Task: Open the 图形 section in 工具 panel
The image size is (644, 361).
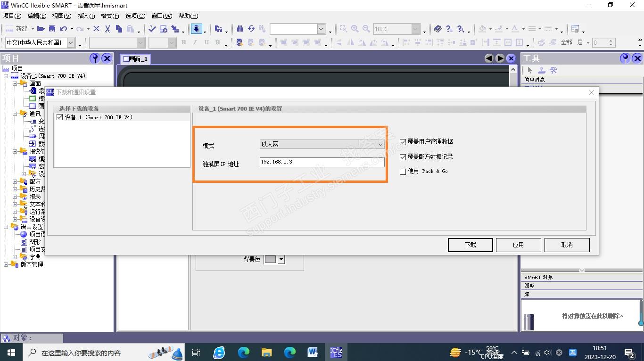Action: 582,286
